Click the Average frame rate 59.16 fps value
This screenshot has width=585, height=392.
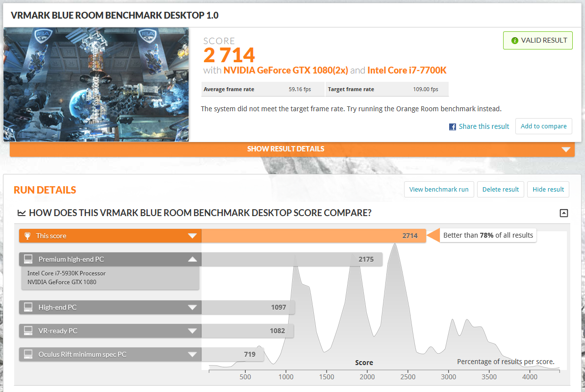click(300, 89)
